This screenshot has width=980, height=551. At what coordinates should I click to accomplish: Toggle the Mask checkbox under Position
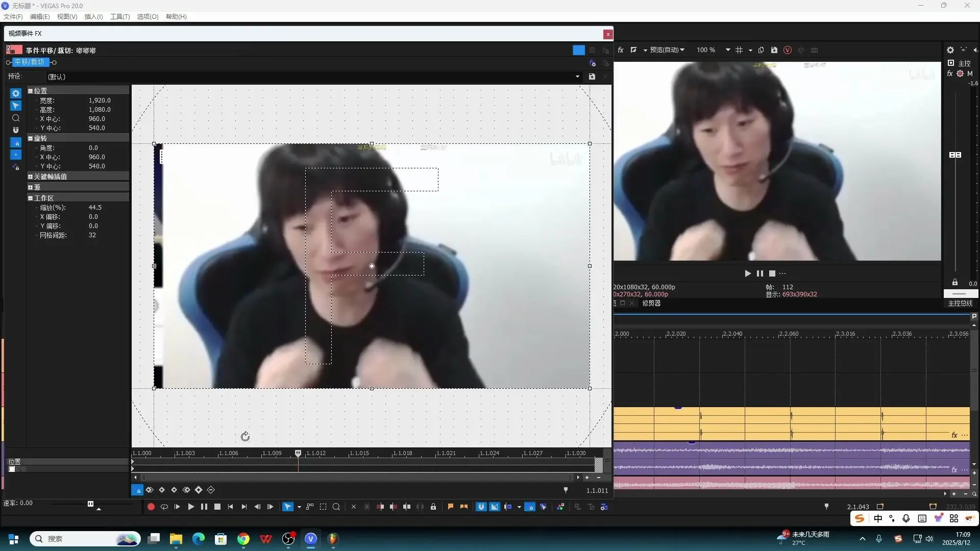click(12, 469)
